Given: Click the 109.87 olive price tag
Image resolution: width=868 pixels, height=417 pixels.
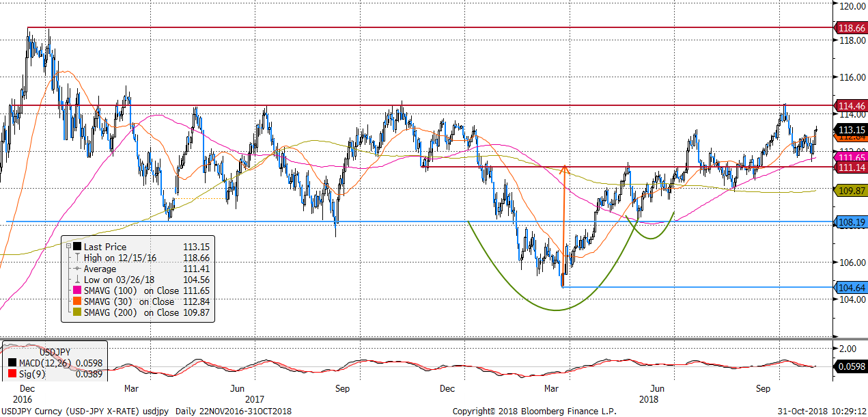Looking at the screenshot, I should (851, 191).
